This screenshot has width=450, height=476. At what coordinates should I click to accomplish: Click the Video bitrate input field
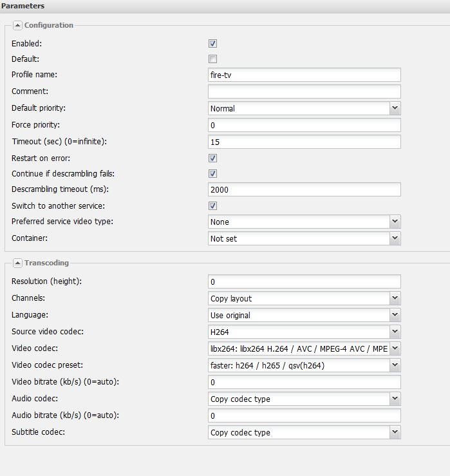point(305,382)
